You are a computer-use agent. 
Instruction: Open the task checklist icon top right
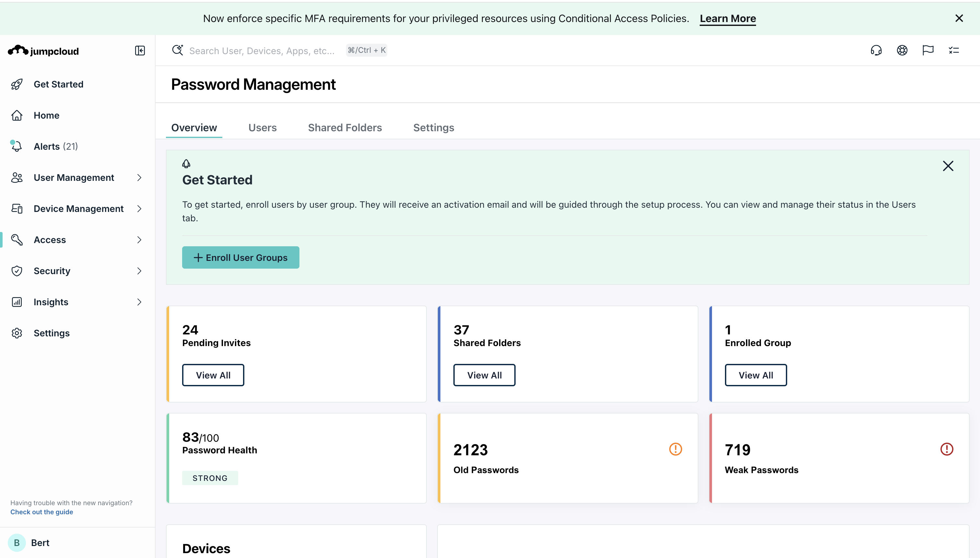954,50
